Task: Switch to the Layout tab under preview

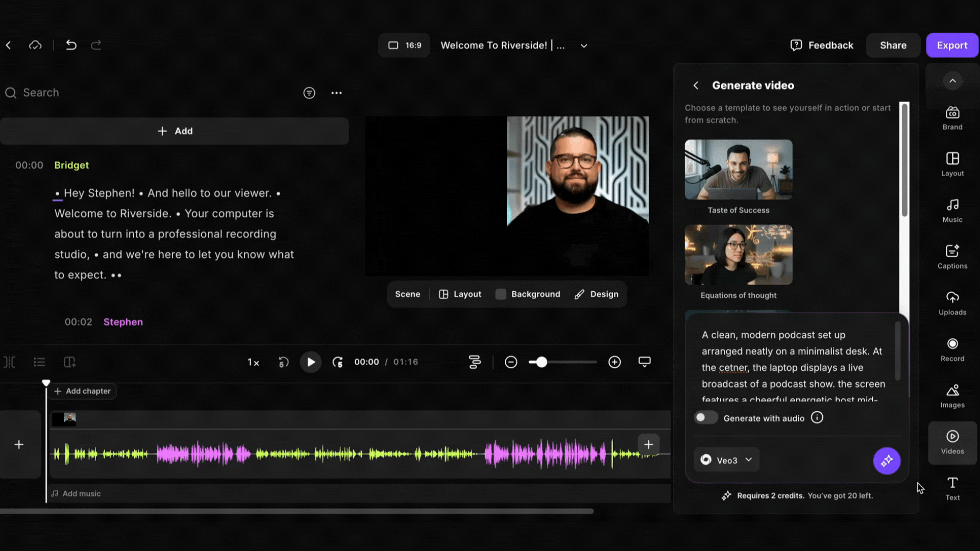Action: point(460,294)
